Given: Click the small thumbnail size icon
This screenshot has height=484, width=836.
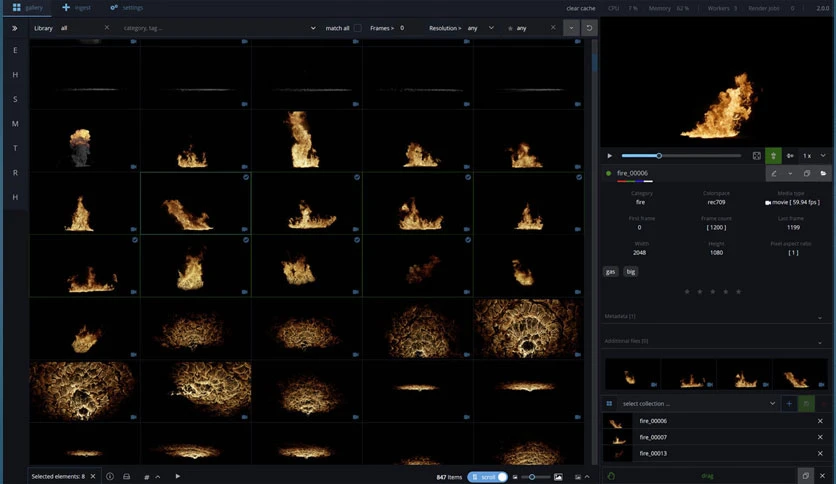Looking at the screenshot, I should tap(515, 477).
